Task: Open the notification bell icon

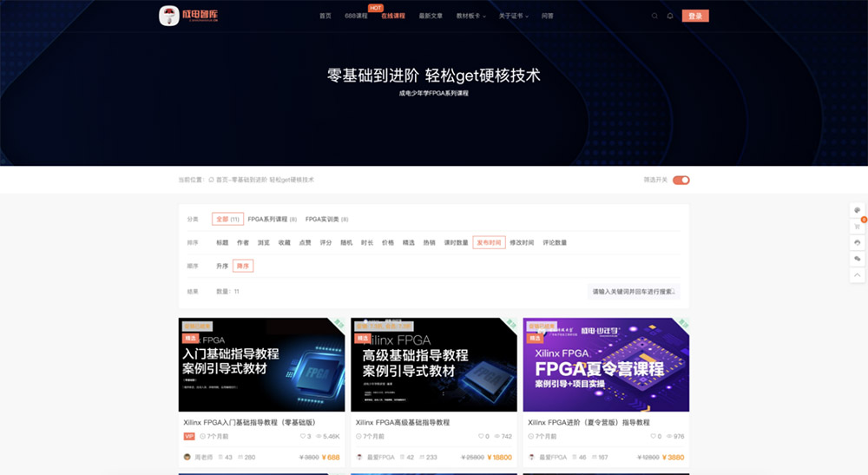Action: pos(670,16)
